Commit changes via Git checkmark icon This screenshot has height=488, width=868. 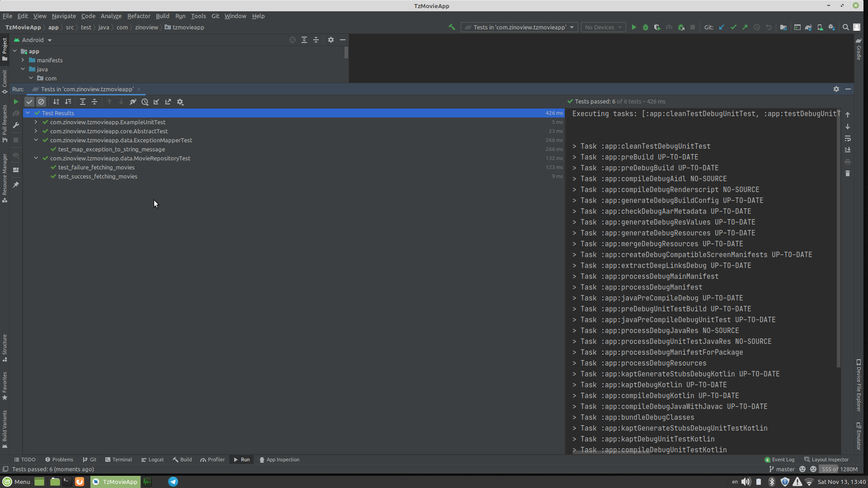point(733,27)
